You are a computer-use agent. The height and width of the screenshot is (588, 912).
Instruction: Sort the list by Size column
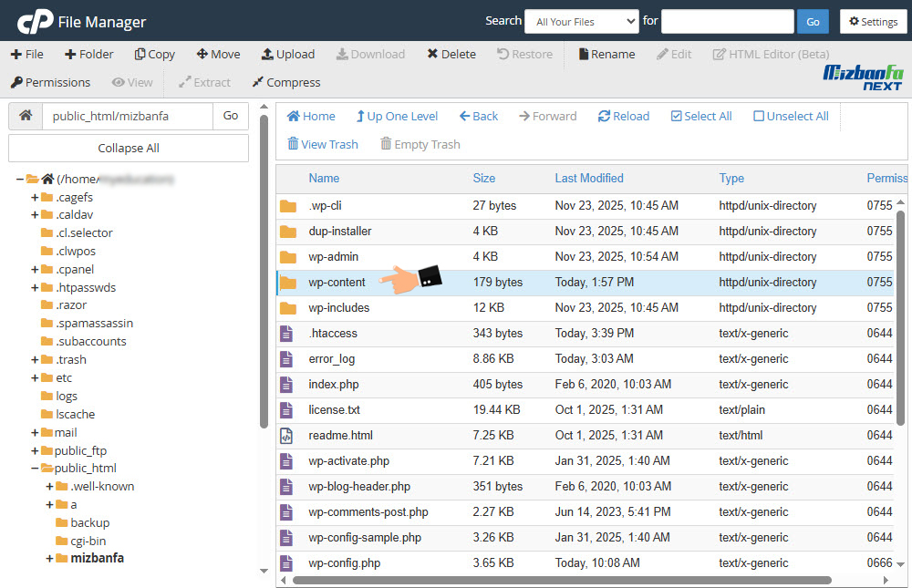click(483, 178)
